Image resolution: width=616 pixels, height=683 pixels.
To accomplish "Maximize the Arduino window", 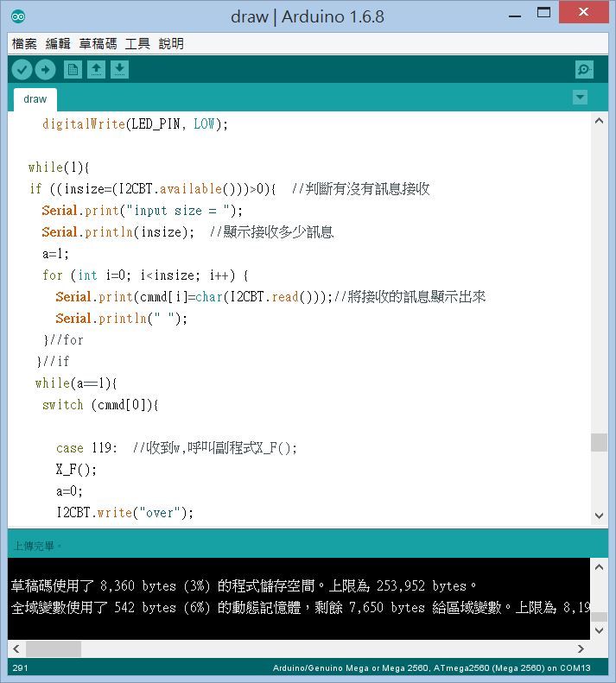I will [543, 13].
